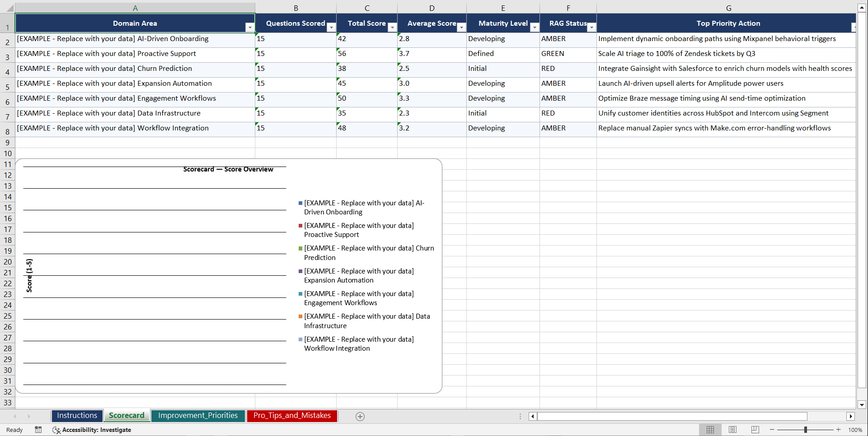Switch to Page Layout view in the status bar
This screenshot has width=868, height=436.
point(732,430)
